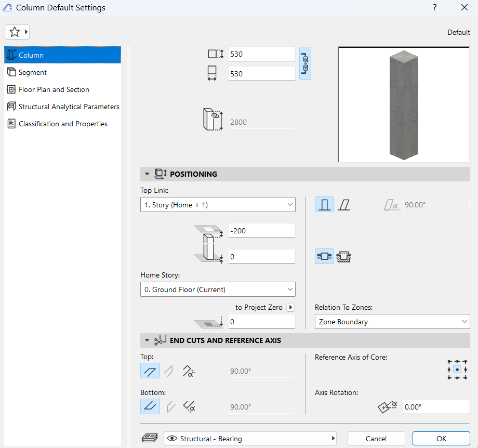478x448 pixels.
Task: Click the Segment icon in sidebar
Action: point(11,72)
